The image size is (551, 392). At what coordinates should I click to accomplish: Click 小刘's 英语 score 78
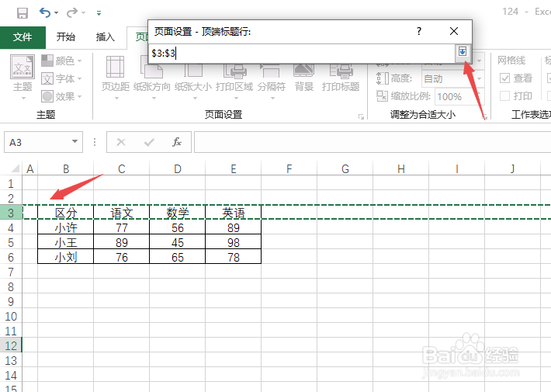click(234, 257)
